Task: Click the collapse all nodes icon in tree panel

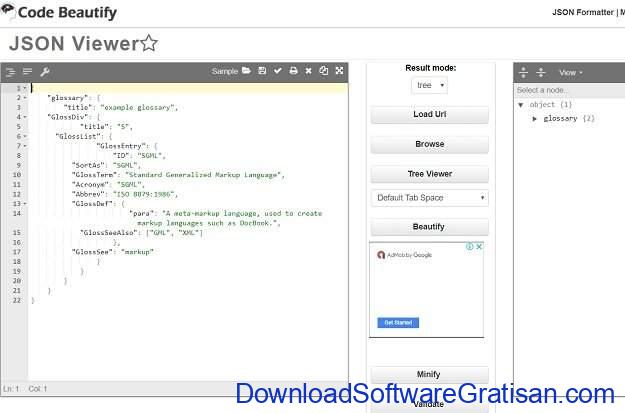Action: tap(540, 73)
